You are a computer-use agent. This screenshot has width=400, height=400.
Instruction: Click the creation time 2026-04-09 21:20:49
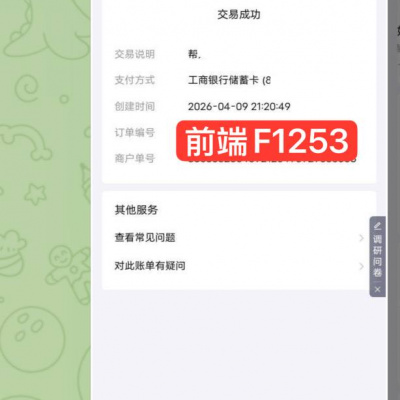239,107
